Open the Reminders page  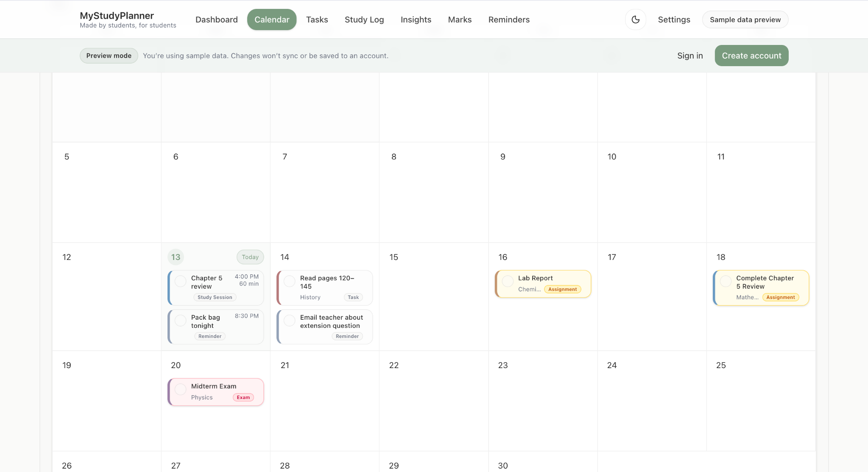point(509,20)
